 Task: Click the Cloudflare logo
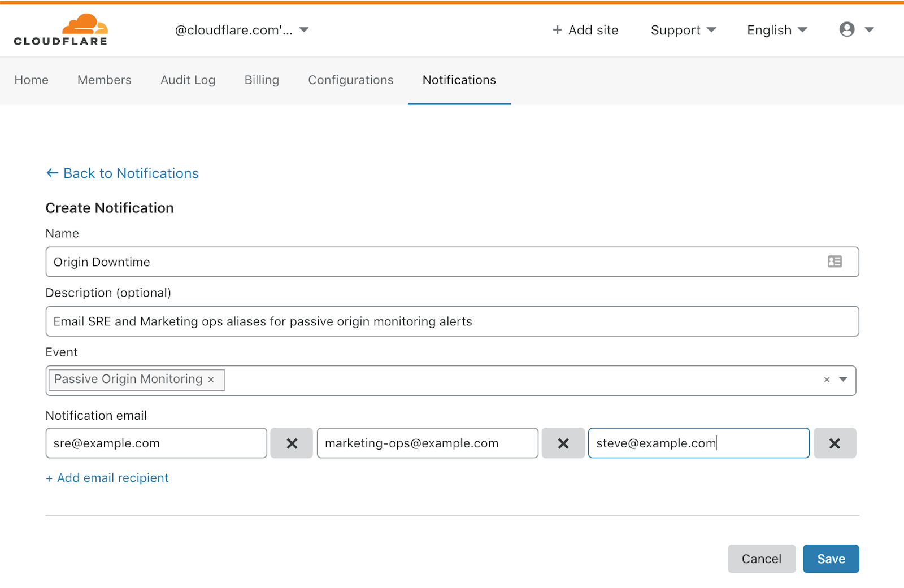[60, 30]
